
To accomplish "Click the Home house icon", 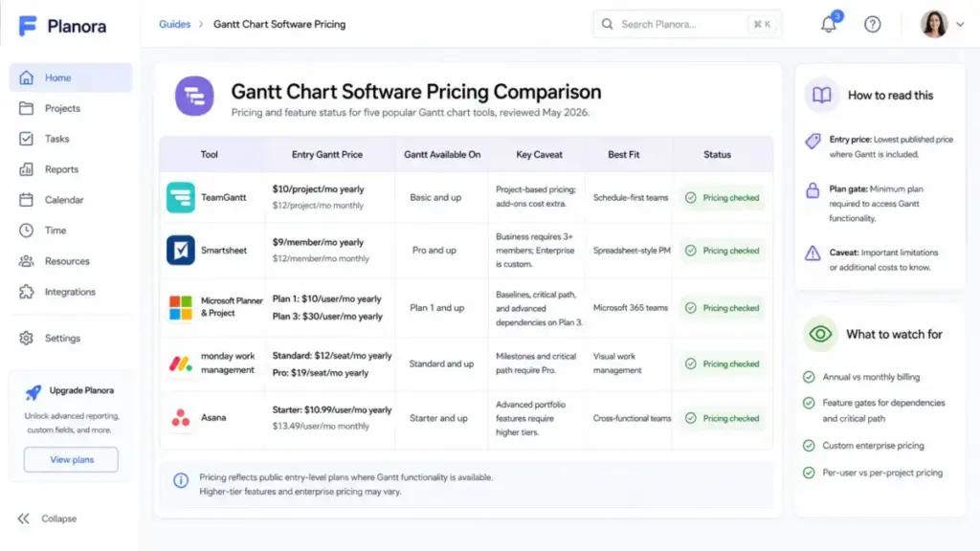I will (x=26, y=77).
